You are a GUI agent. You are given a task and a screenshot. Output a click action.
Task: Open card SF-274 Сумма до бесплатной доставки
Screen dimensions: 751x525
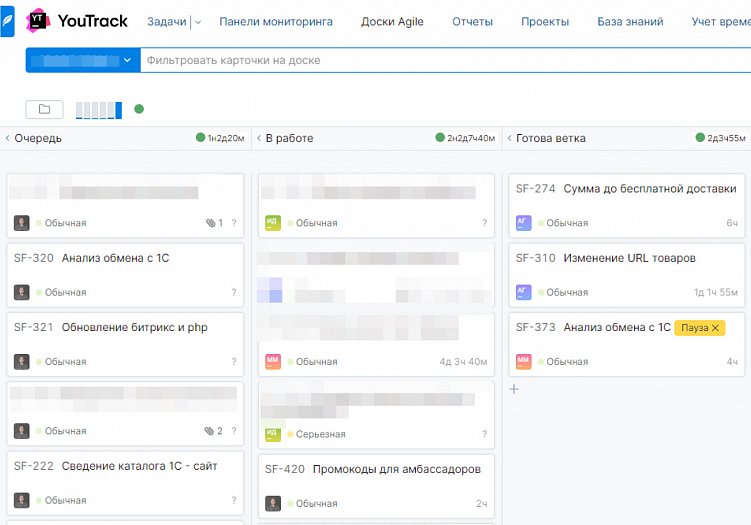click(x=626, y=205)
